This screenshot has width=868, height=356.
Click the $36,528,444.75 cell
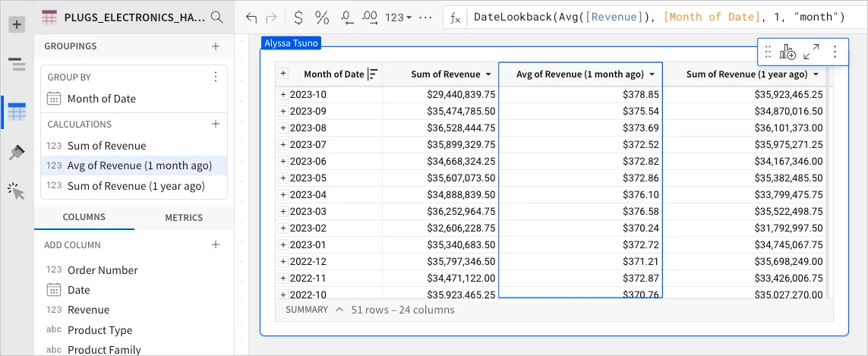[440, 128]
